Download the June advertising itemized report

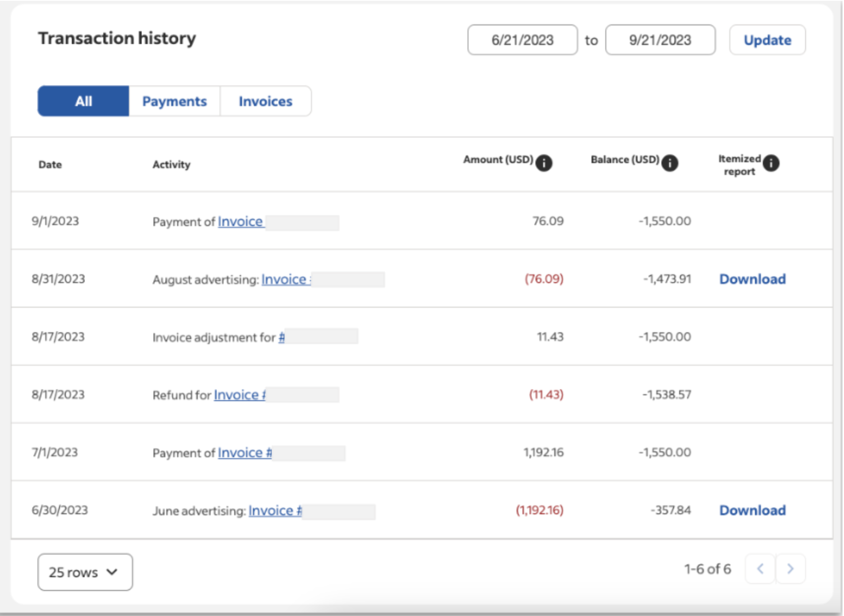pyautogui.click(x=752, y=511)
